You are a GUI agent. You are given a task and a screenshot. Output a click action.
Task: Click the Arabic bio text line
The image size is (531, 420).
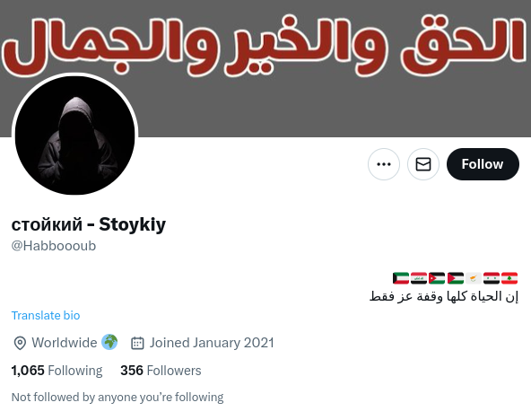(444, 296)
